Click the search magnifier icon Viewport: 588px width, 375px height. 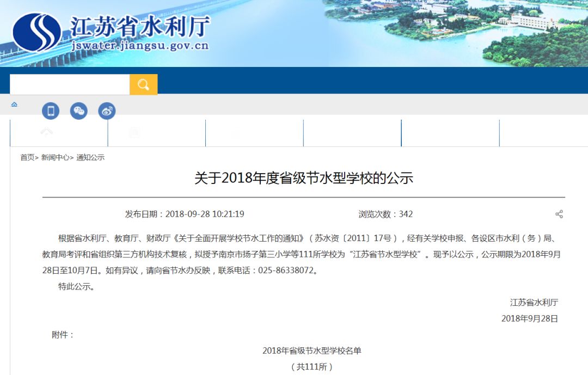pyautogui.click(x=143, y=84)
